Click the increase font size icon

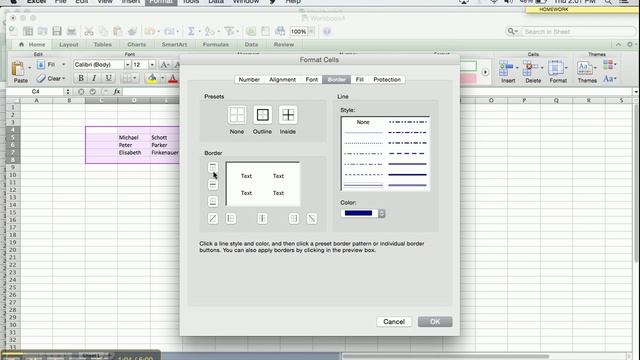[164, 64]
